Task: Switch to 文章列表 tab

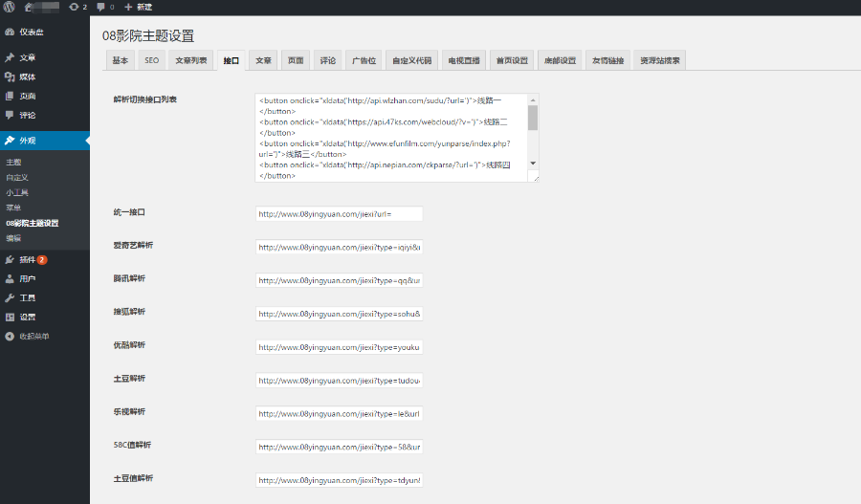Action: tap(190, 60)
